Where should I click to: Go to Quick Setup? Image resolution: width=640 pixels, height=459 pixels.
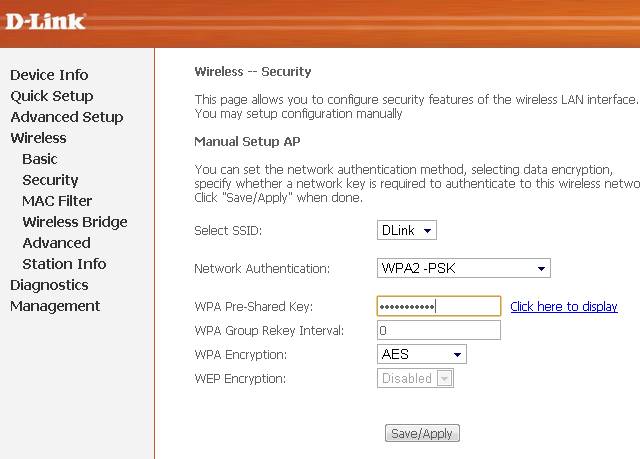[x=51, y=96]
